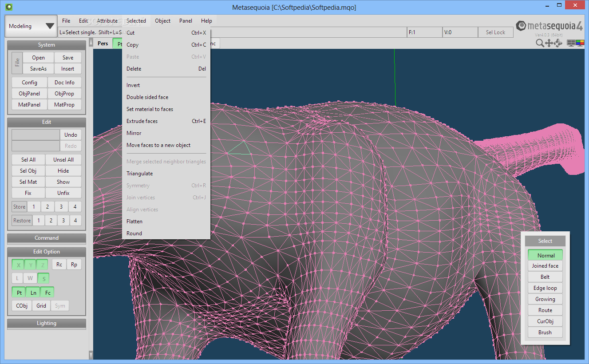589x364 pixels.
Task: Select Route selection mode
Action: [546, 310]
